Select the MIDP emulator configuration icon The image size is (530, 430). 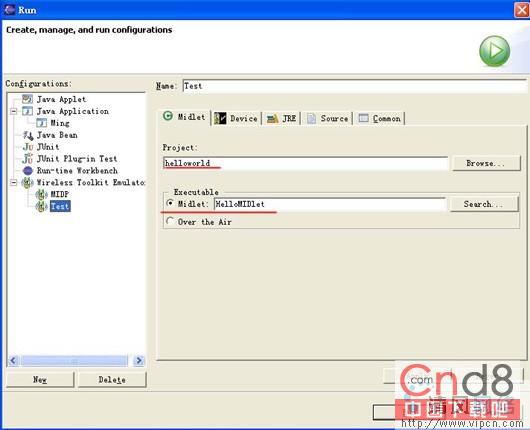click(41, 194)
